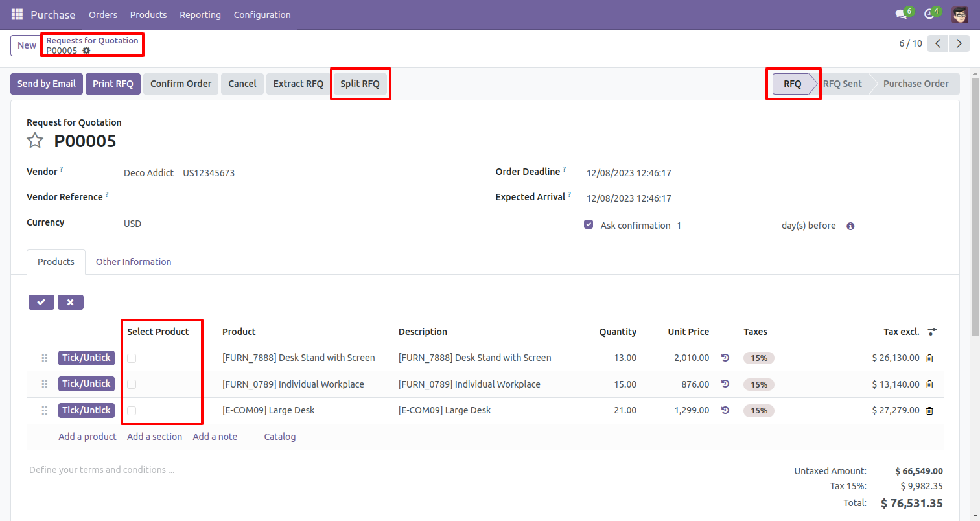Screen dimensions: 980x521
Task: Open the Products menu
Action: coord(148,14)
